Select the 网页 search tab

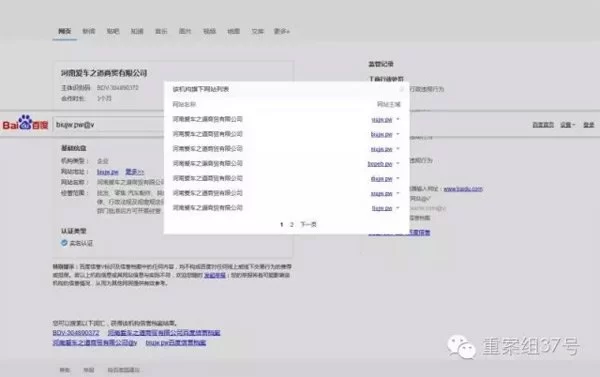pyautogui.click(x=65, y=31)
